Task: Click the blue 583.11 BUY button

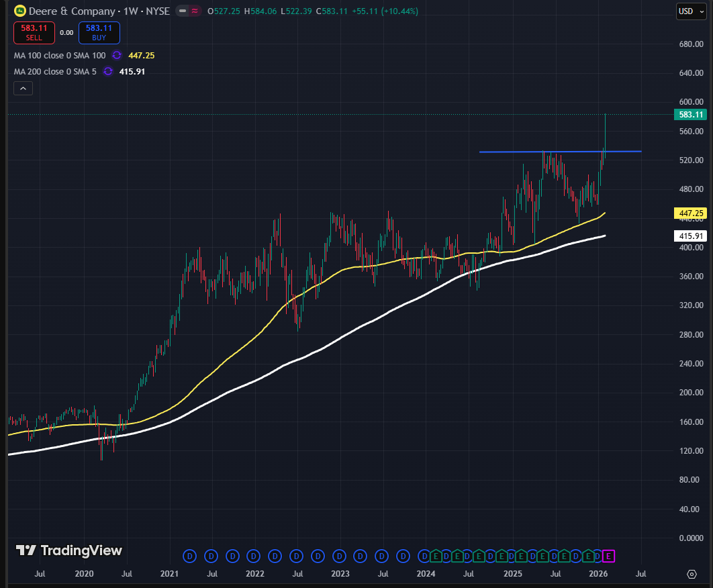Action: click(99, 33)
